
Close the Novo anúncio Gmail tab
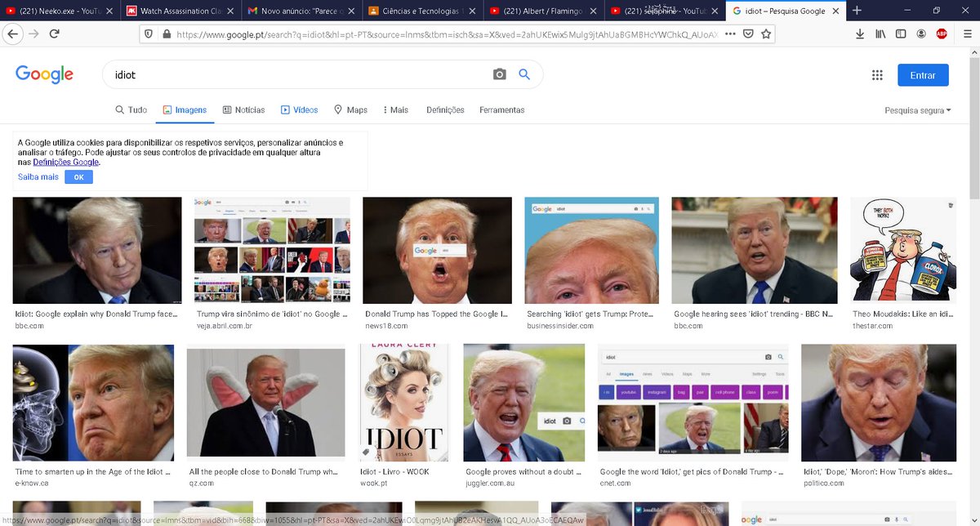(x=351, y=11)
